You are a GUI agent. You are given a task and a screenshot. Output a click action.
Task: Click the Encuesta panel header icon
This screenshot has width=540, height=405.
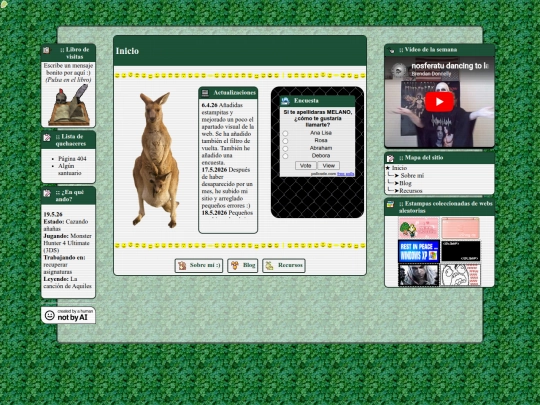285,101
